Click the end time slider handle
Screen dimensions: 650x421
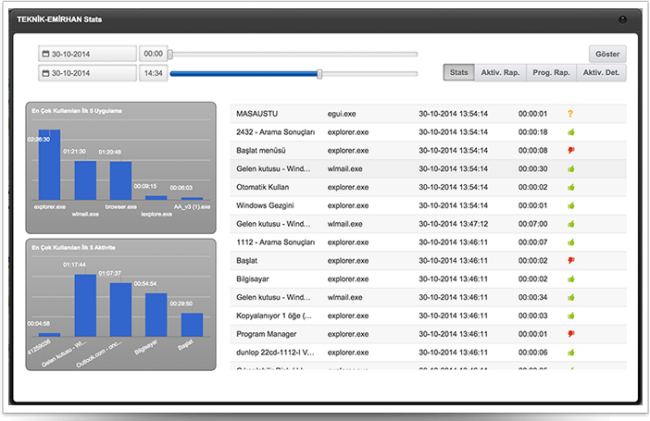pyautogui.click(x=319, y=73)
